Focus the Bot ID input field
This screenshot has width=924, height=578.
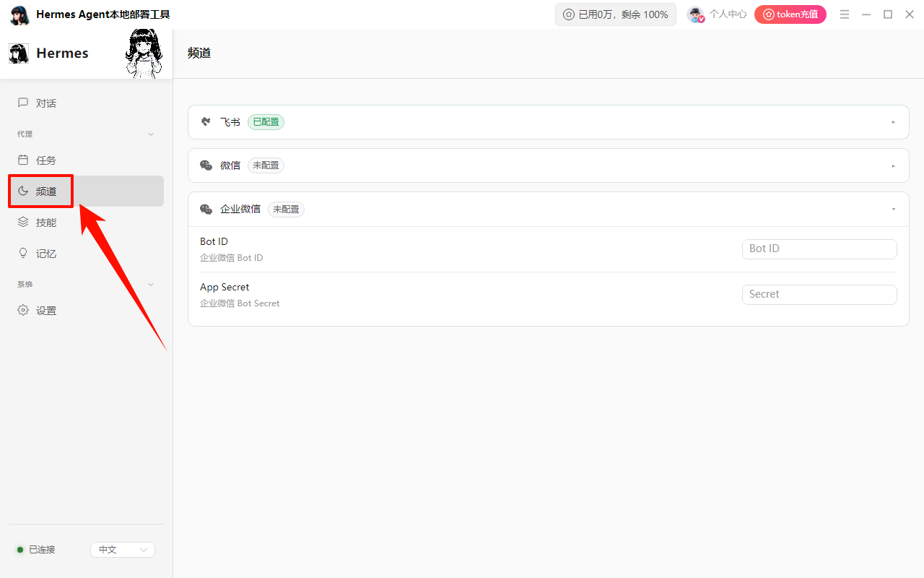point(819,249)
